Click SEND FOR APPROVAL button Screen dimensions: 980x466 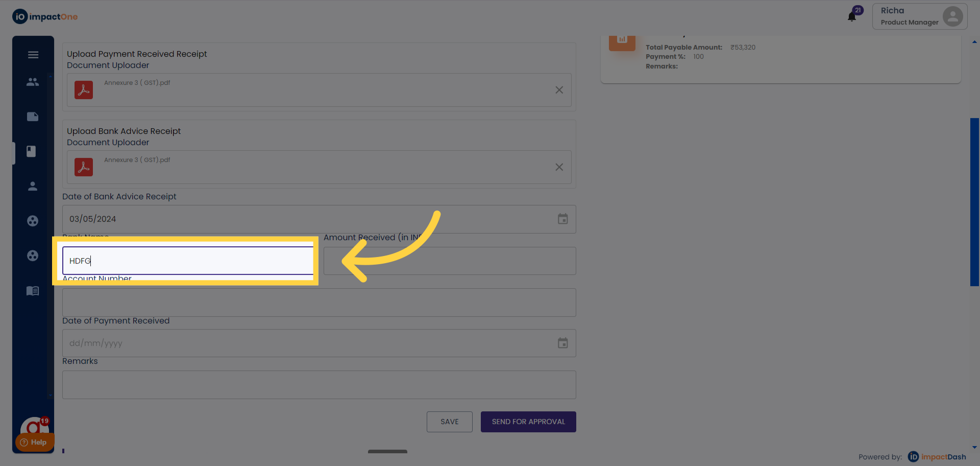coord(528,422)
